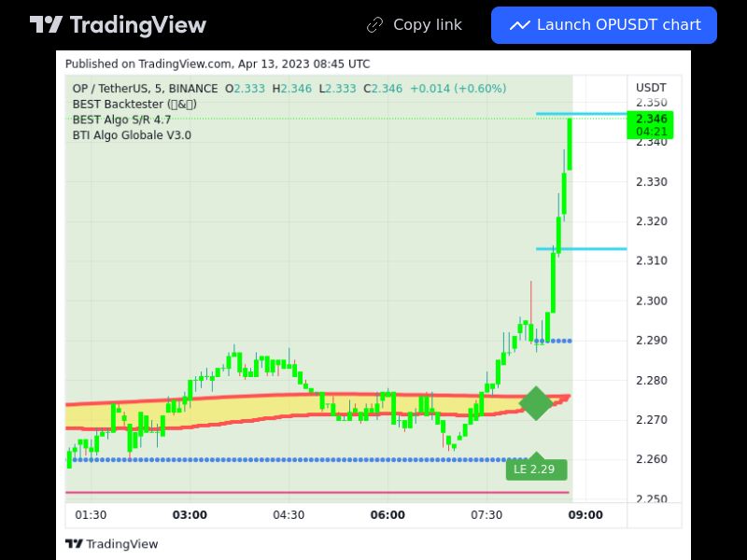Click the 2.260 price axis label
Screen dimensions: 747x560
coord(651,459)
